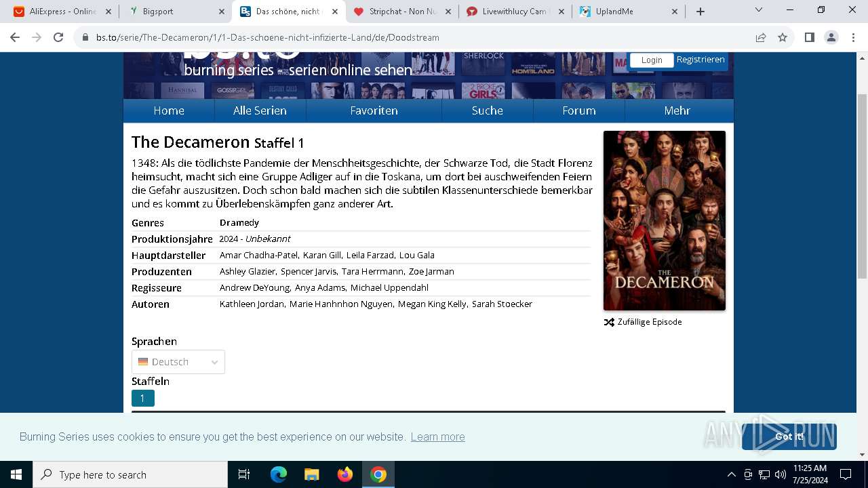Viewport: 868px width, 488px height.
Task: Open the cookie Learn more link
Action: [x=437, y=436]
